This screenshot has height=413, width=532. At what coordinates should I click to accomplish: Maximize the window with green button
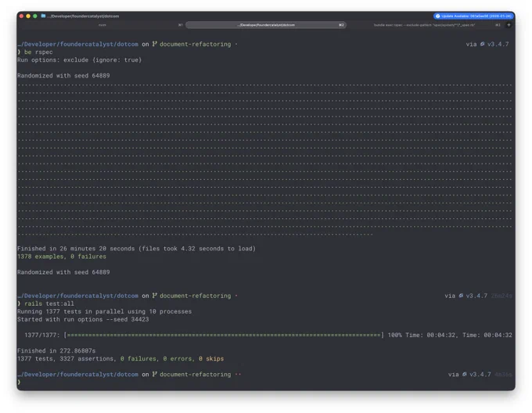pos(35,16)
